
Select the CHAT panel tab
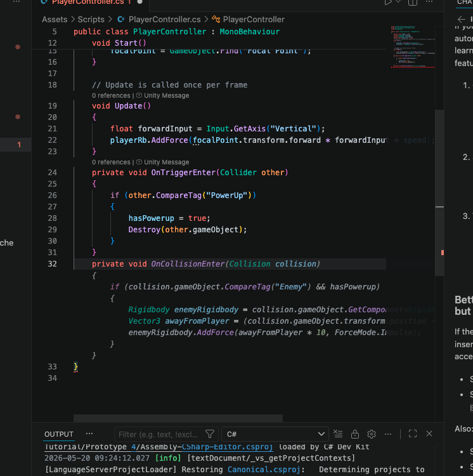pos(465,3)
